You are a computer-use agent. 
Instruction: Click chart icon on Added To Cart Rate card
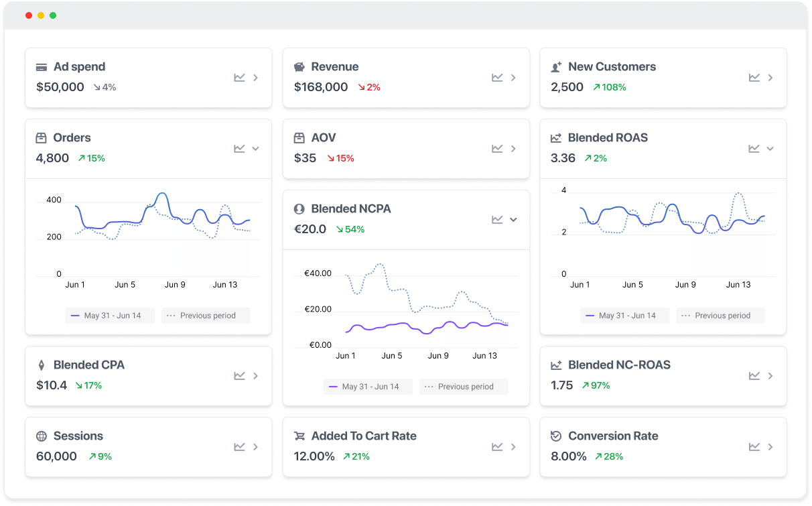pos(497,447)
